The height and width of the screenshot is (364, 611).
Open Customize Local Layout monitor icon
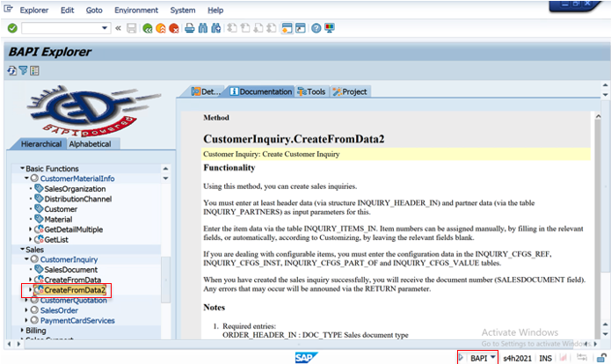click(330, 28)
